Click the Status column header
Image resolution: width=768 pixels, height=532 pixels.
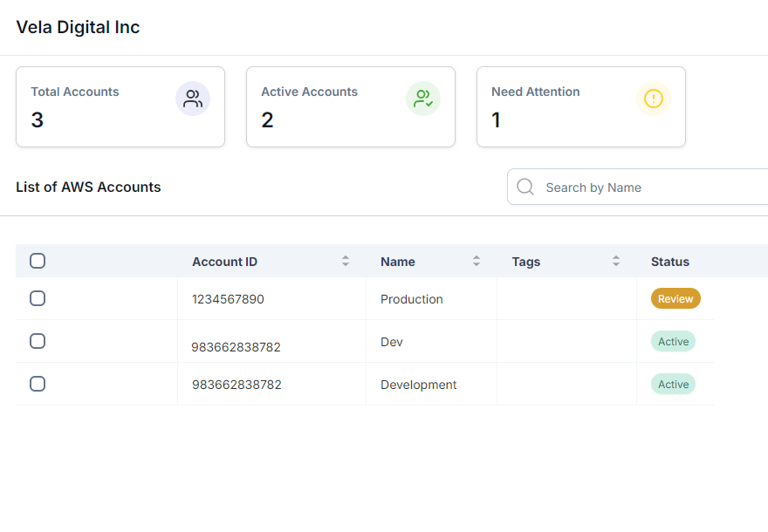pos(670,262)
